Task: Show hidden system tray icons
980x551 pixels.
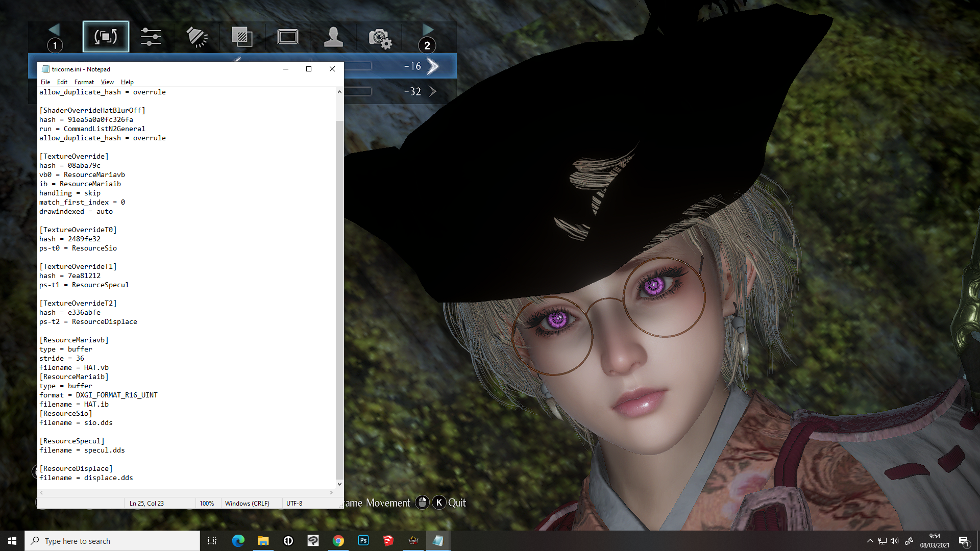Action: point(870,541)
